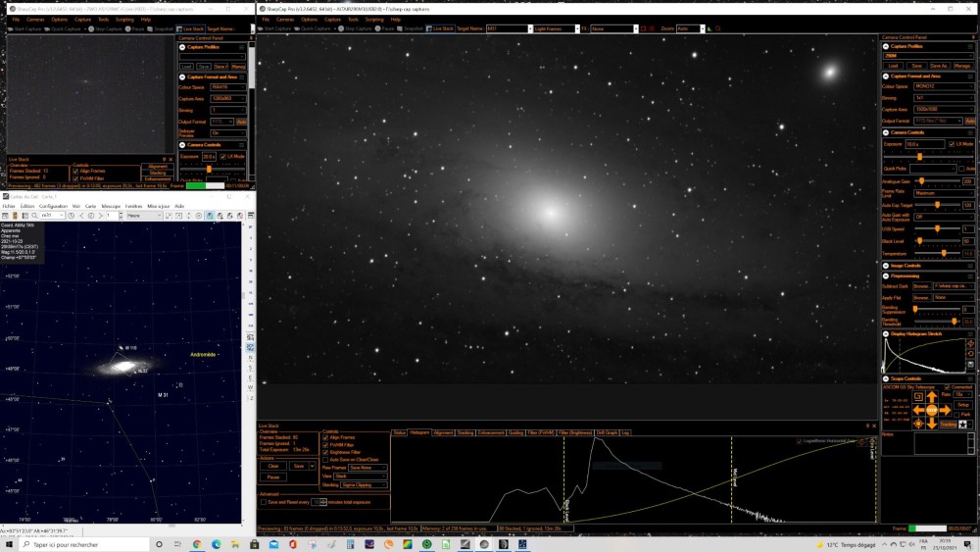
Task: Click the Save button in Live Stack actions
Action: 299,466
